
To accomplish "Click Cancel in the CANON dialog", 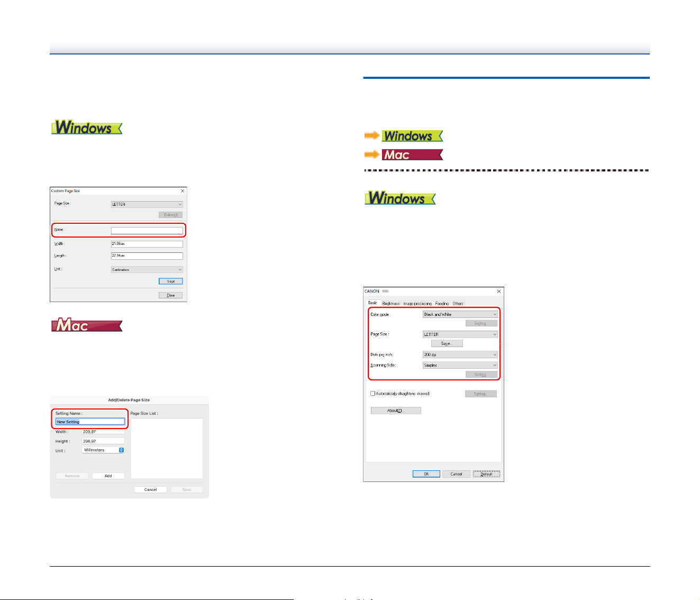I will [456, 474].
